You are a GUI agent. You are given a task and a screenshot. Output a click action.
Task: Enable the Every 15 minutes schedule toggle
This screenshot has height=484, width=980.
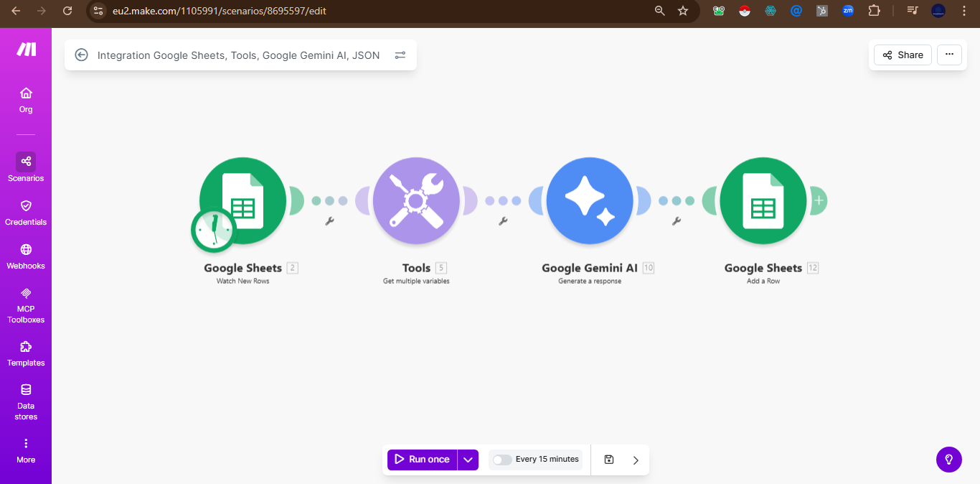point(502,460)
